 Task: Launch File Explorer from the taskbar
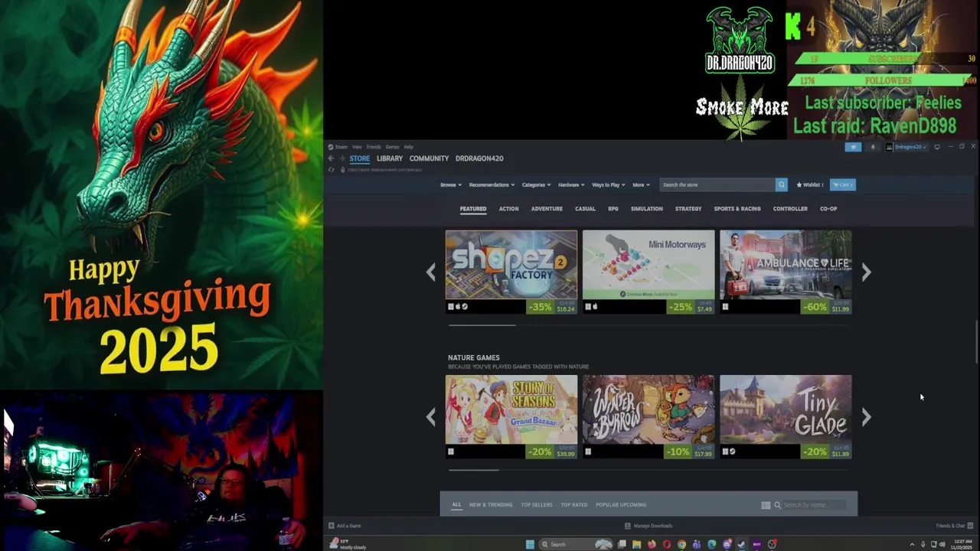click(x=636, y=544)
